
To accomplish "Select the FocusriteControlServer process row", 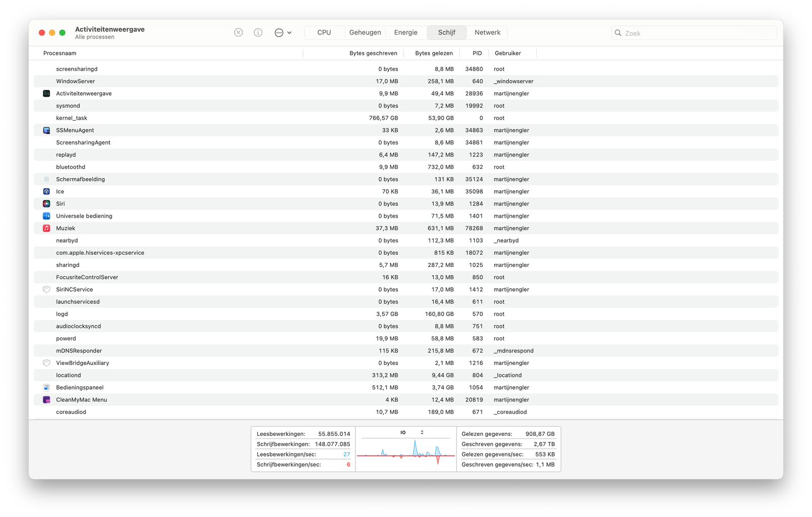I will (406, 277).
